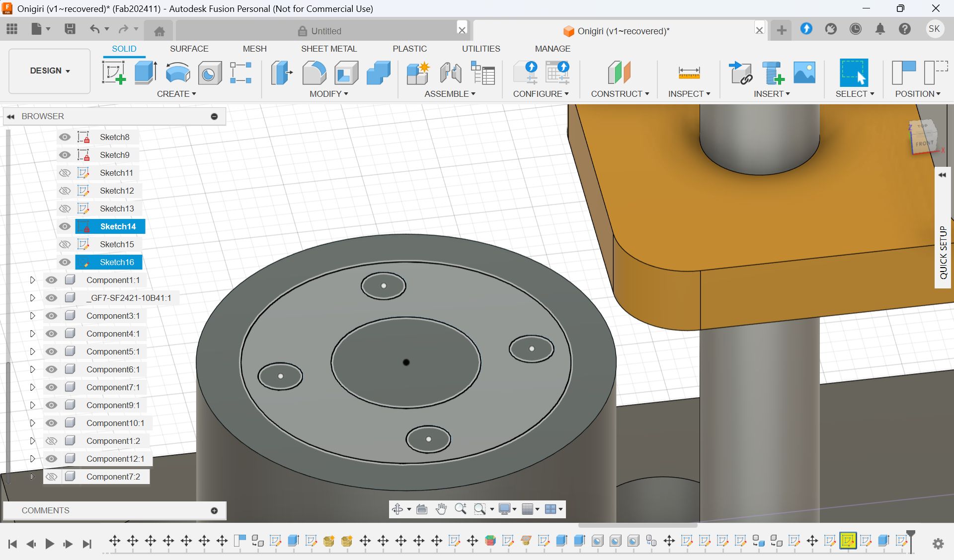Viewport: 954px width, 560px height.
Task: Switch to the UTILITIES tab
Action: click(481, 49)
